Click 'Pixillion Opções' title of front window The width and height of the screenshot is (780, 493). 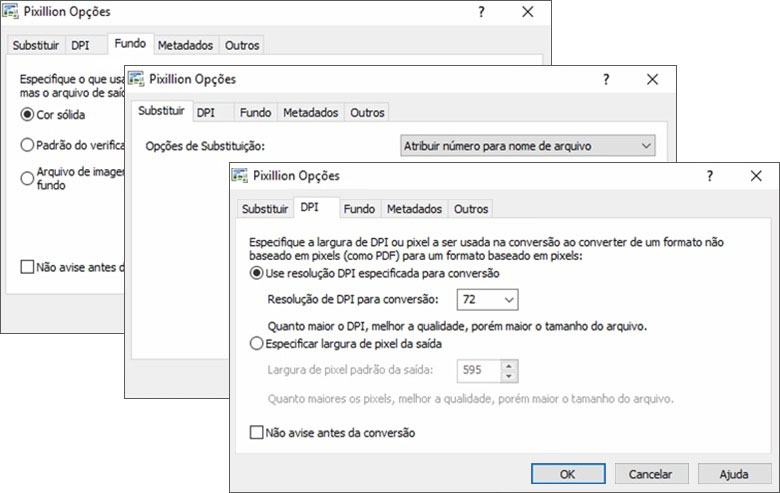pos(296,176)
